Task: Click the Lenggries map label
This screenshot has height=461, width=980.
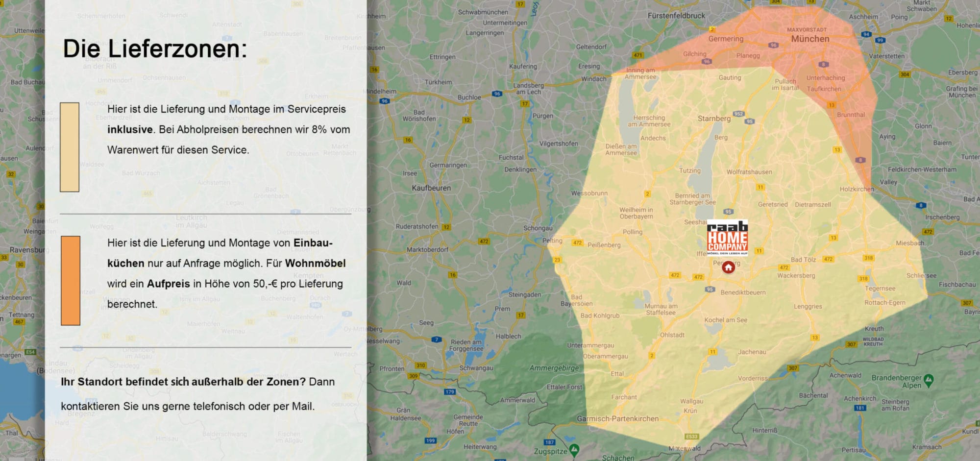Action: point(808,306)
